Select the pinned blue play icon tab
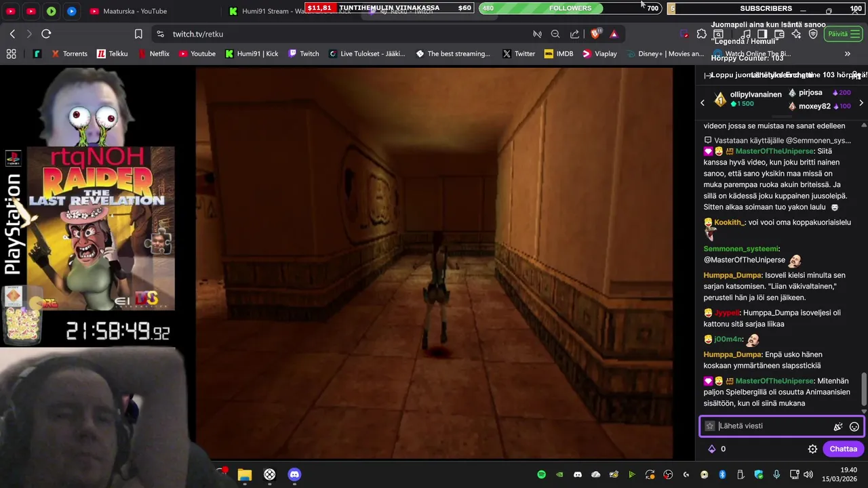Viewport: 868px width, 488px height. pos(72,11)
